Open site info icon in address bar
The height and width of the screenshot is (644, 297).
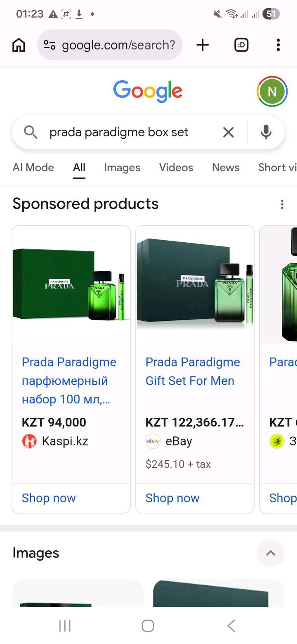point(49,45)
